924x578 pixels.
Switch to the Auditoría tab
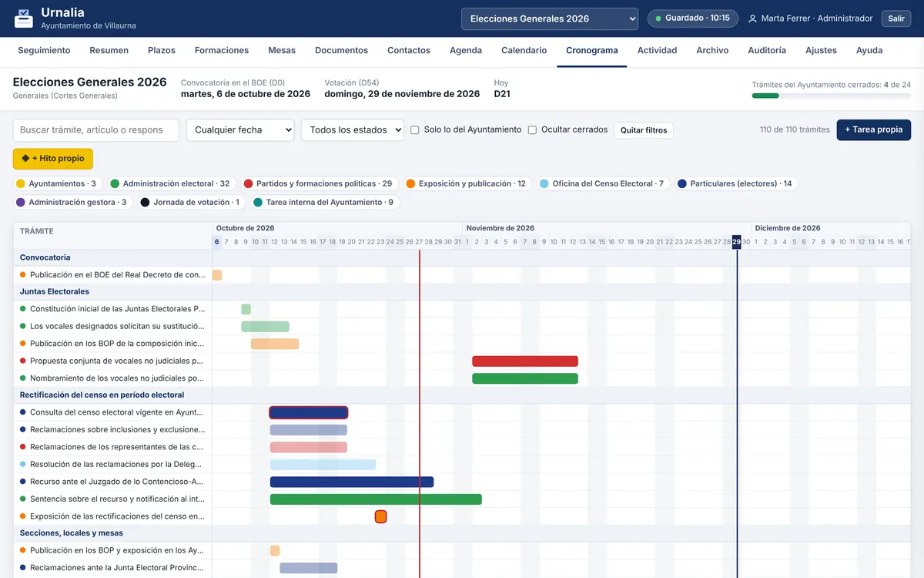tap(767, 50)
